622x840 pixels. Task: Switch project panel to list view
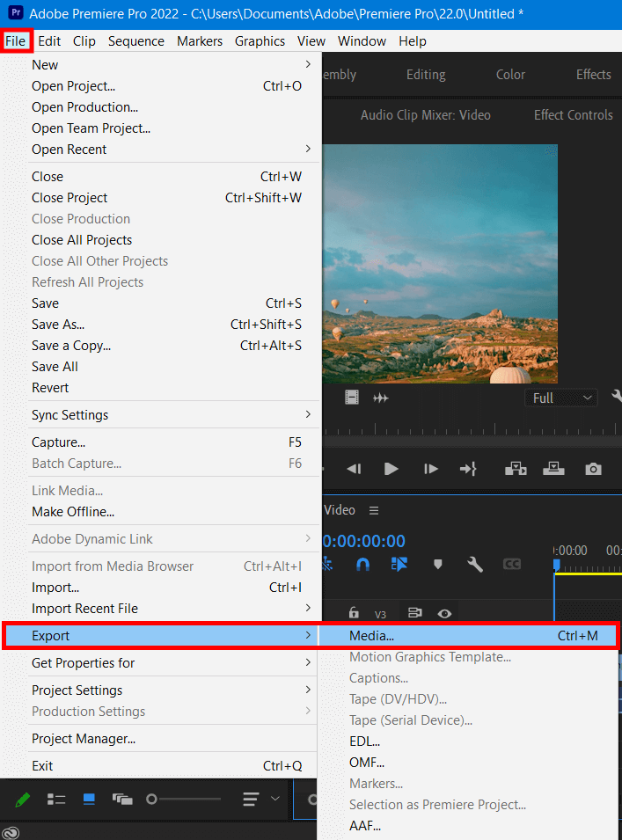tap(56, 800)
